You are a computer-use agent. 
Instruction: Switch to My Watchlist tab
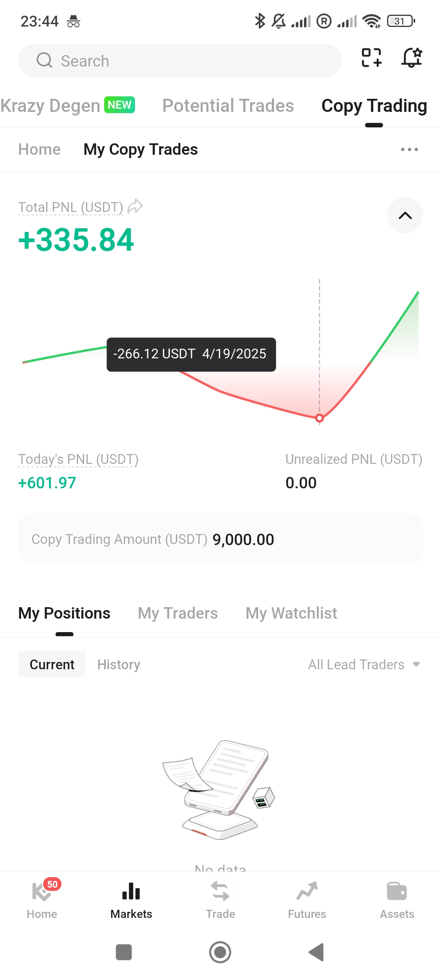point(291,613)
